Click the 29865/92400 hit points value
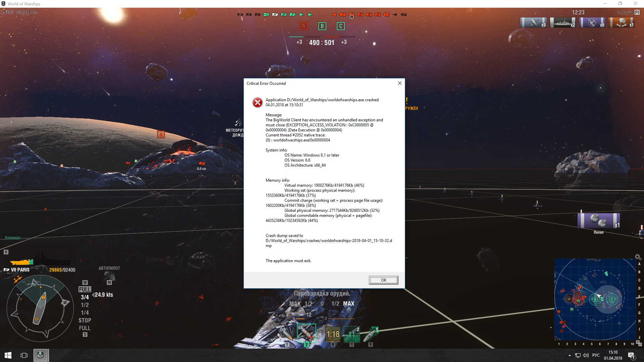This screenshot has height=362, width=644. tap(62, 270)
